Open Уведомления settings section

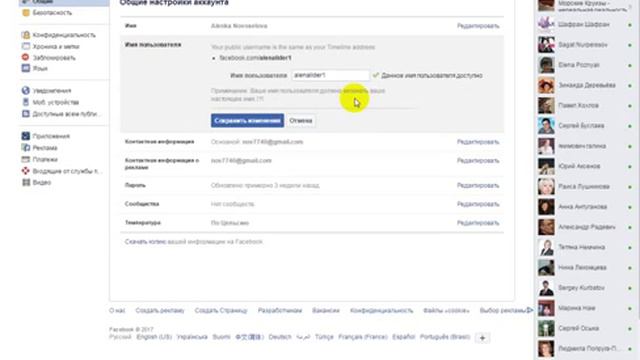click(52, 91)
